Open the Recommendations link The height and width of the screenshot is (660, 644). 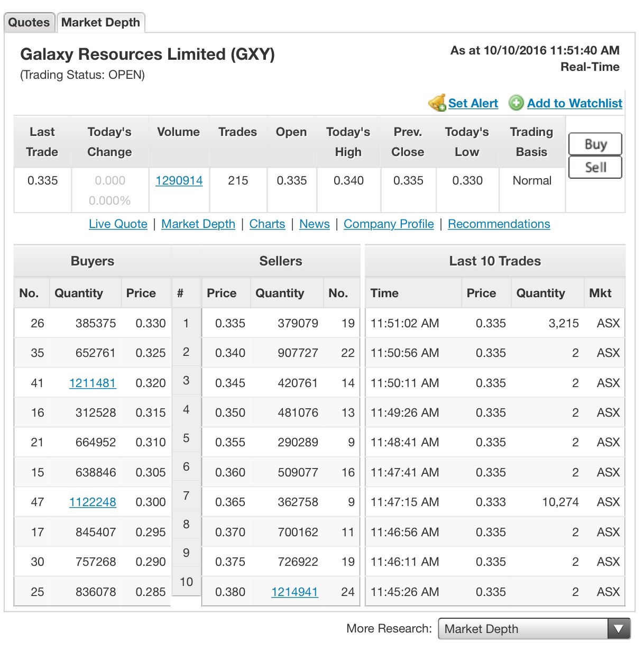tap(499, 224)
